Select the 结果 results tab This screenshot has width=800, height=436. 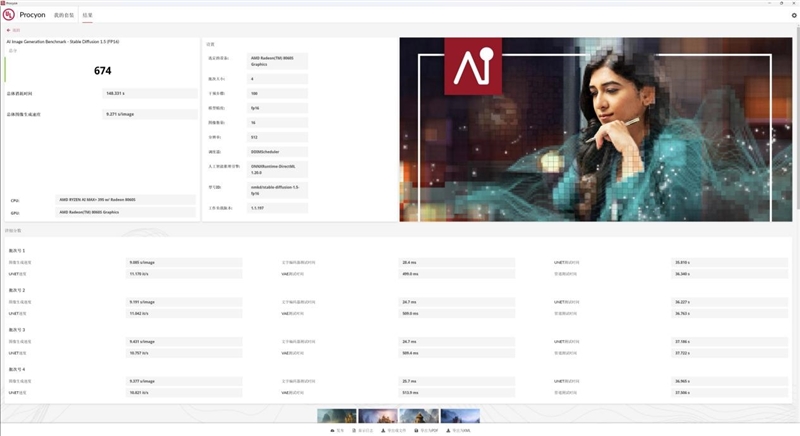point(87,16)
